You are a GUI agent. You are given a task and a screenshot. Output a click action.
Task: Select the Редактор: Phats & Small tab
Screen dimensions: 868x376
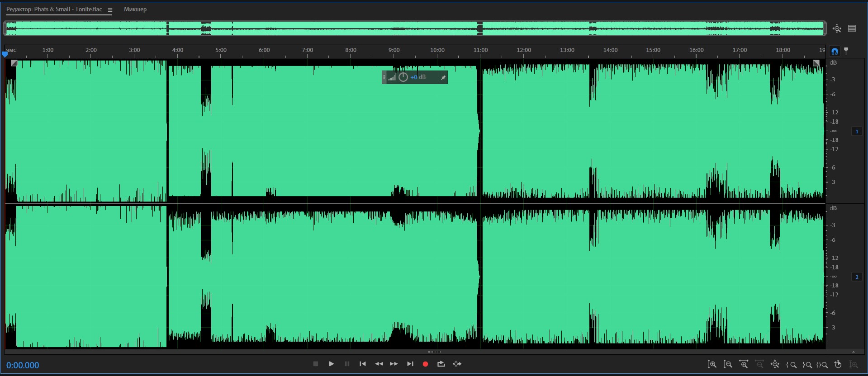[54, 9]
